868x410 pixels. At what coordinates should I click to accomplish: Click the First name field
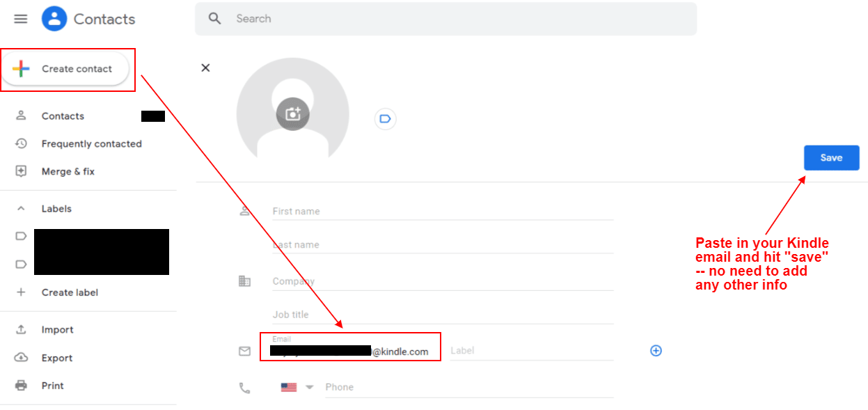tap(443, 211)
